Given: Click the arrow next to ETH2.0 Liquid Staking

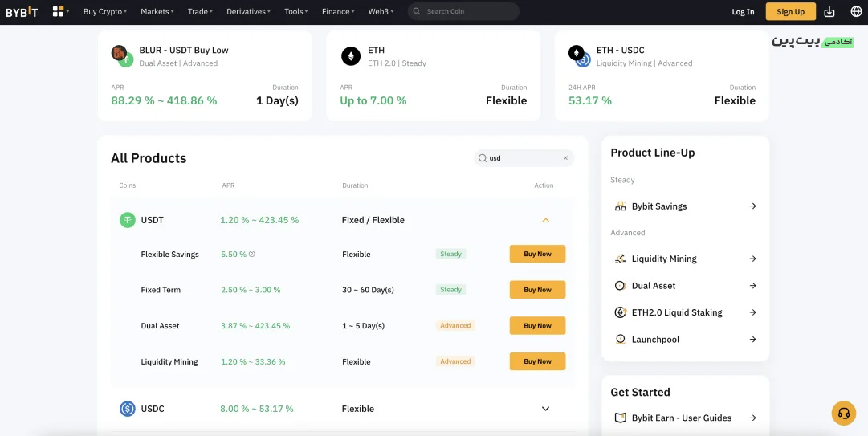Looking at the screenshot, I should [x=753, y=312].
